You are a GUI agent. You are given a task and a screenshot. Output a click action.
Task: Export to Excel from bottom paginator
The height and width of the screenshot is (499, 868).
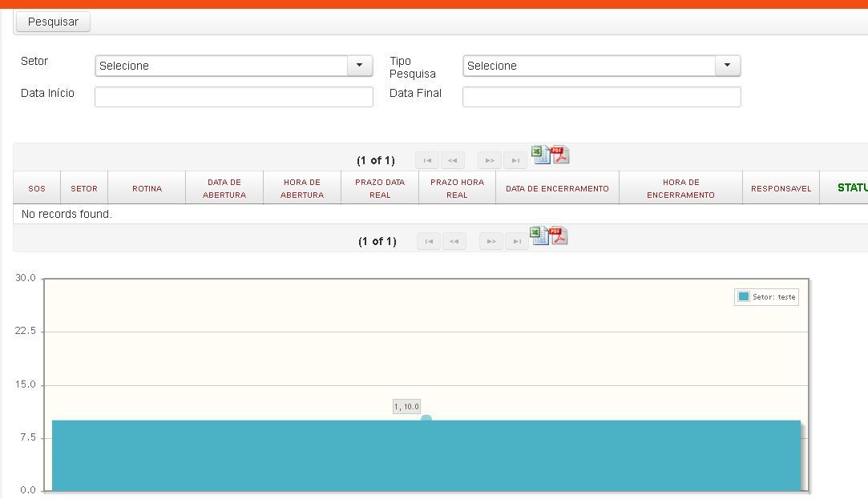tap(539, 235)
